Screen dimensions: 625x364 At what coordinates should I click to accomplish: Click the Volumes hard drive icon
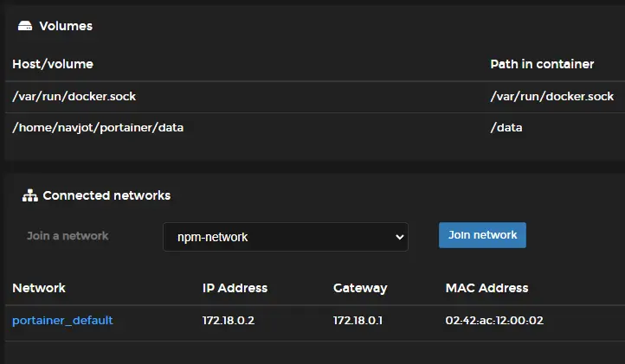25,27
